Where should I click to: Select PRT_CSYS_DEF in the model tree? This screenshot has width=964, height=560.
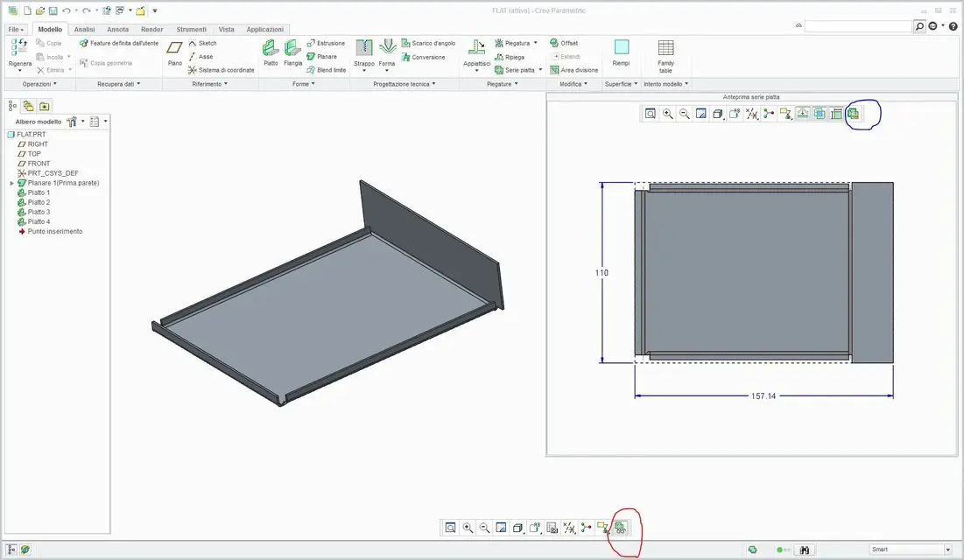pyautogui.click(x=53, y=173)
